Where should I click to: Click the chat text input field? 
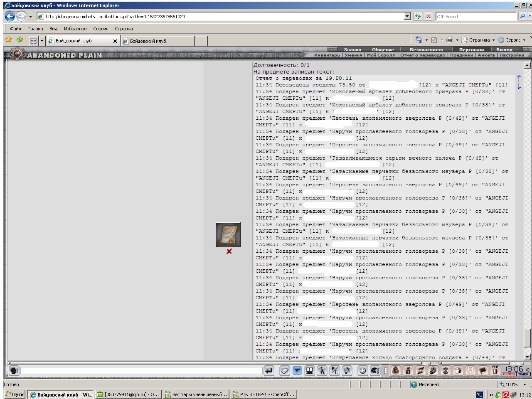click(x=141, y=370)
